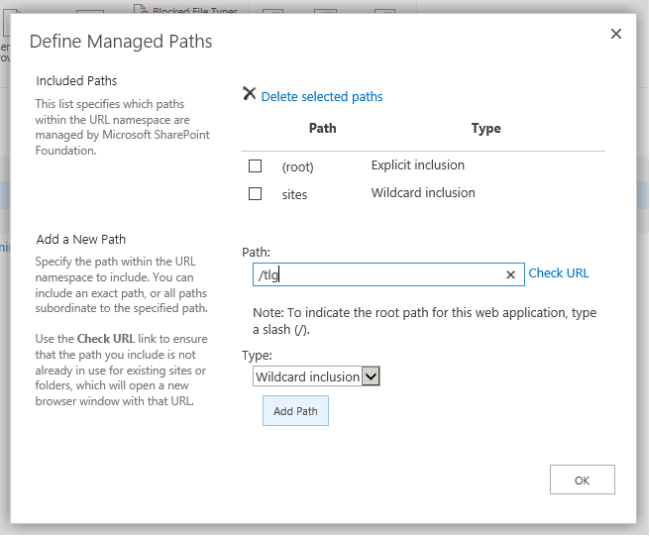
Task: Click the Delete selected paths link
Action: coord(321,97)
